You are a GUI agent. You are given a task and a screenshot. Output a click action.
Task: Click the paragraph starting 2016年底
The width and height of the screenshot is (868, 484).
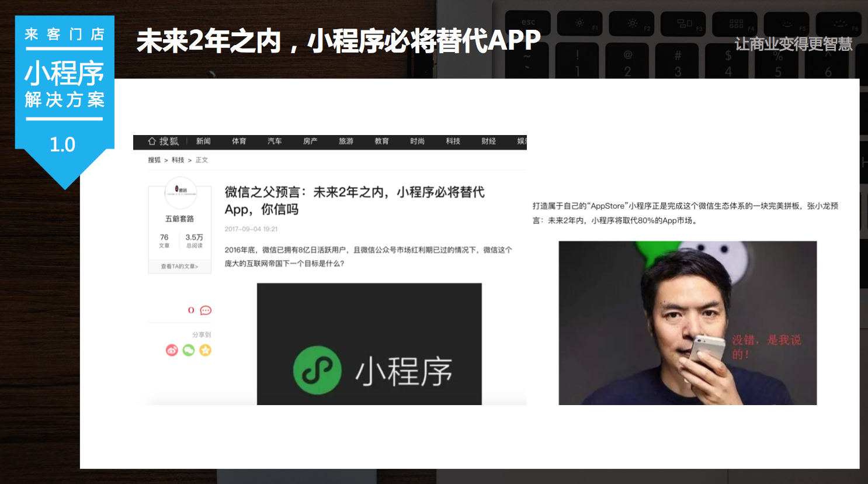(x=369, y=257)
